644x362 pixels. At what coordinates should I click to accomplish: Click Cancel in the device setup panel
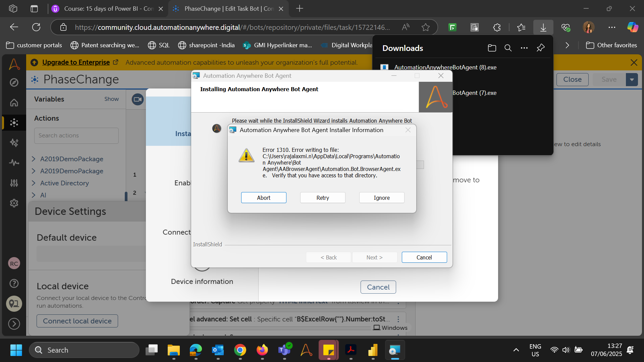point(378,287)
